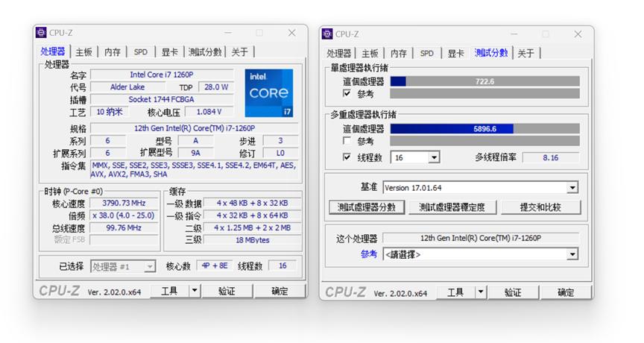This screenshot has height=343, width=644.
Task: Toggle the single-thread 參考 checkbox
Action: click(347, 94)
